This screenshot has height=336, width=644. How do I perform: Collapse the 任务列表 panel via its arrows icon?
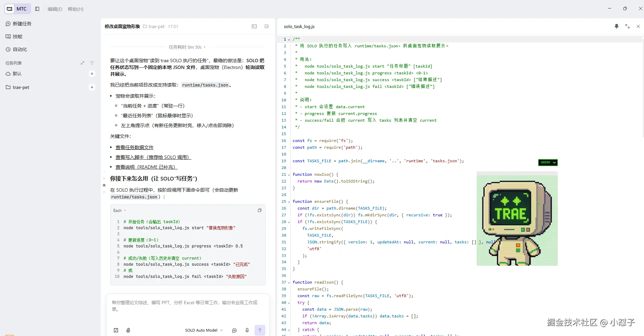pyautogui.click(x=82, y=63)
